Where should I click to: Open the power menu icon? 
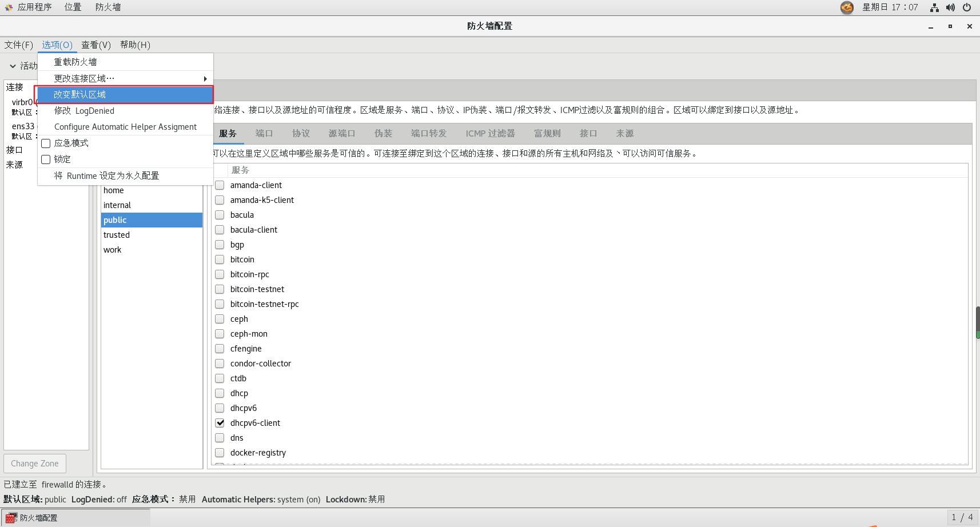click(967, 7)
